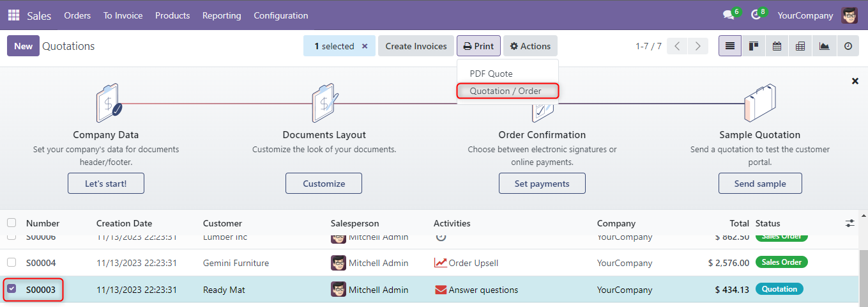
Task: Click the Create Invoices button
Action: coord(416,46)
